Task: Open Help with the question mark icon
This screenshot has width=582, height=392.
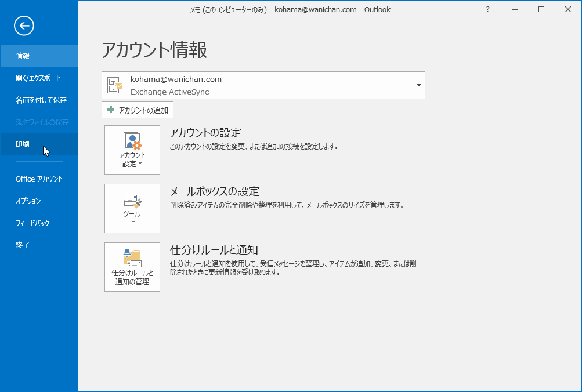Action: tap(488, 10)
